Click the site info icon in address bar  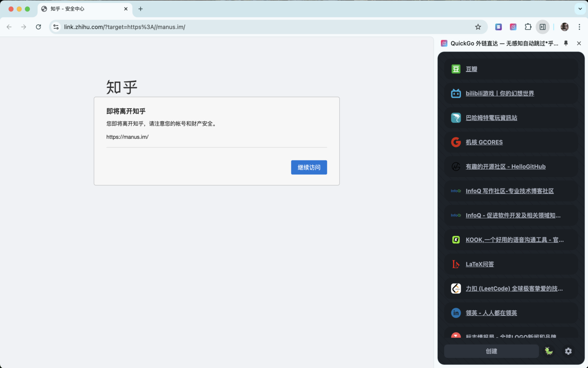coord(56,27)
